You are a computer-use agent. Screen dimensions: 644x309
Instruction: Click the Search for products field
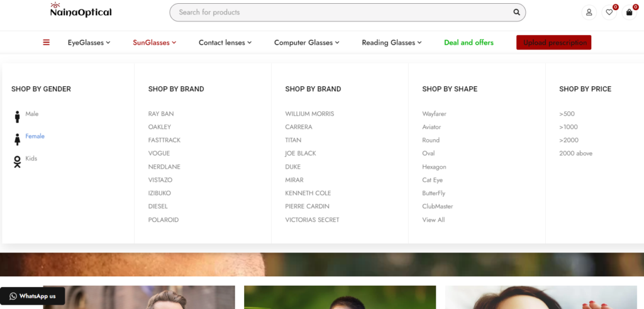point(340,12)
